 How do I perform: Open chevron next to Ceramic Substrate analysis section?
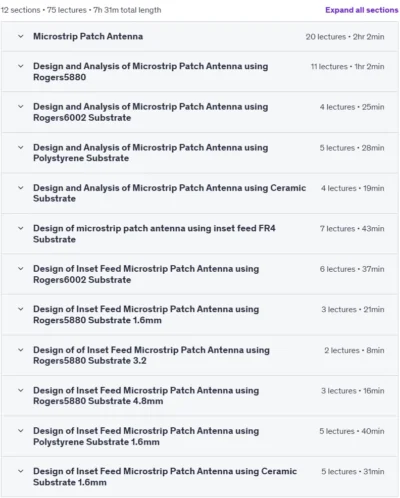point(21,188)
